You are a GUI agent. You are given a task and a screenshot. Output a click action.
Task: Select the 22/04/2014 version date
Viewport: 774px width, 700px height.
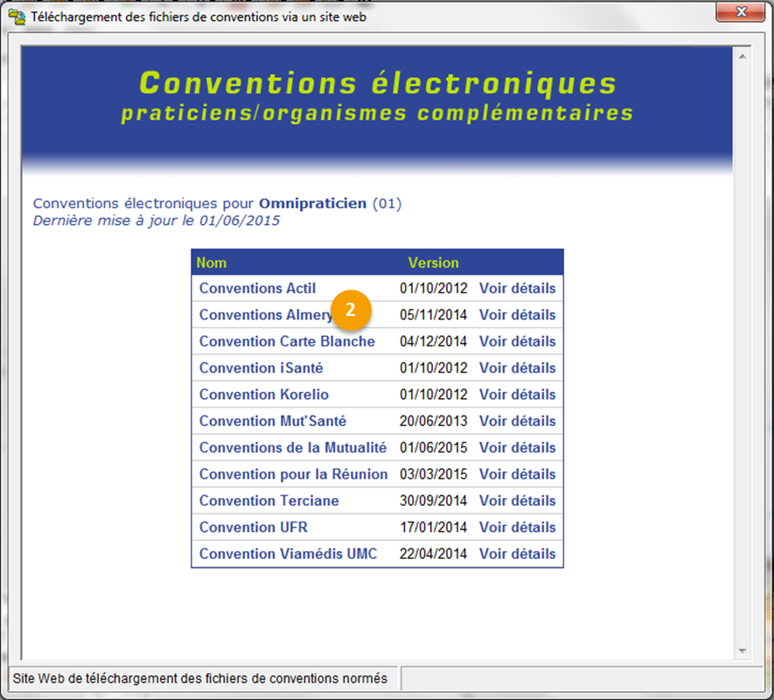[434, 554]
